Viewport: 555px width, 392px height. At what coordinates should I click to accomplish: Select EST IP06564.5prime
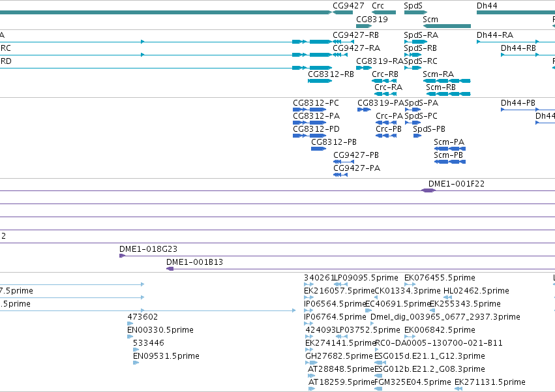(335, 304)
